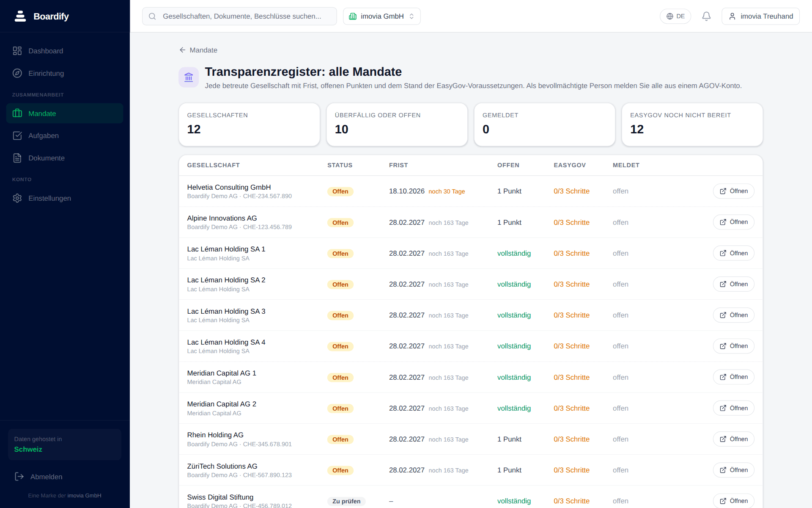Click the Einstellungen gear icon

click(17, 198)
